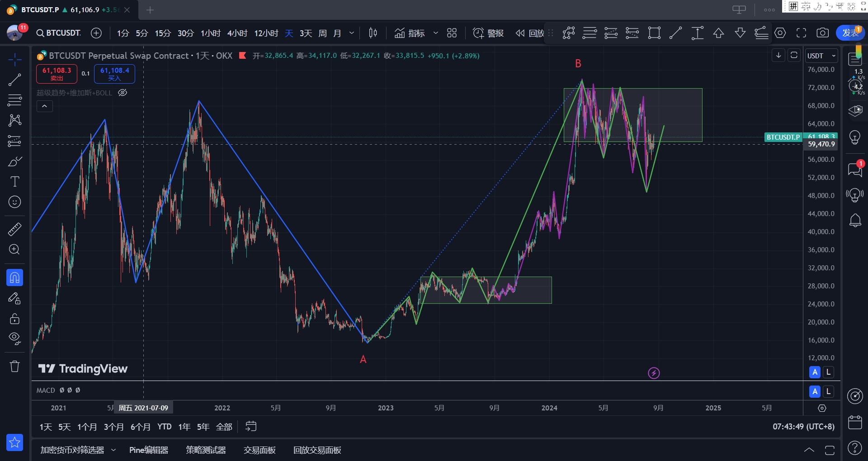Select the brush drawing tool
Viewport: 868px width, 461px height.
tap(14, 161)
